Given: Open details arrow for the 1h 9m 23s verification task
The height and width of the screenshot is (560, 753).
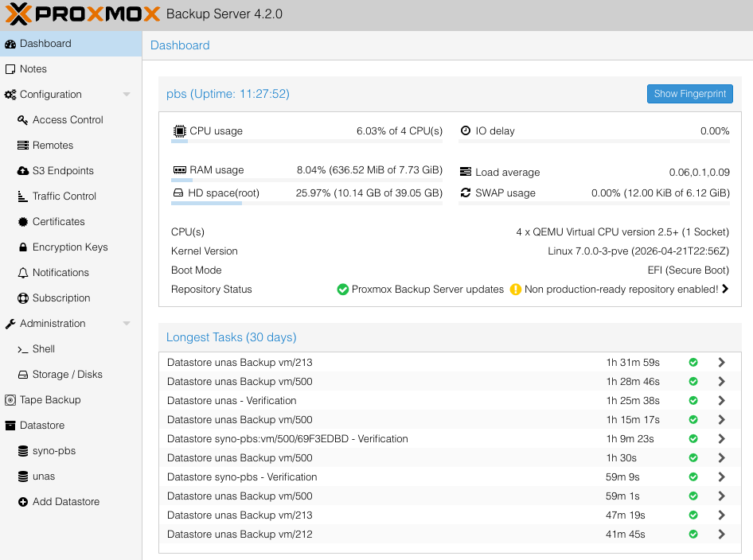Looking at the screenshot, I should (721, 438).
